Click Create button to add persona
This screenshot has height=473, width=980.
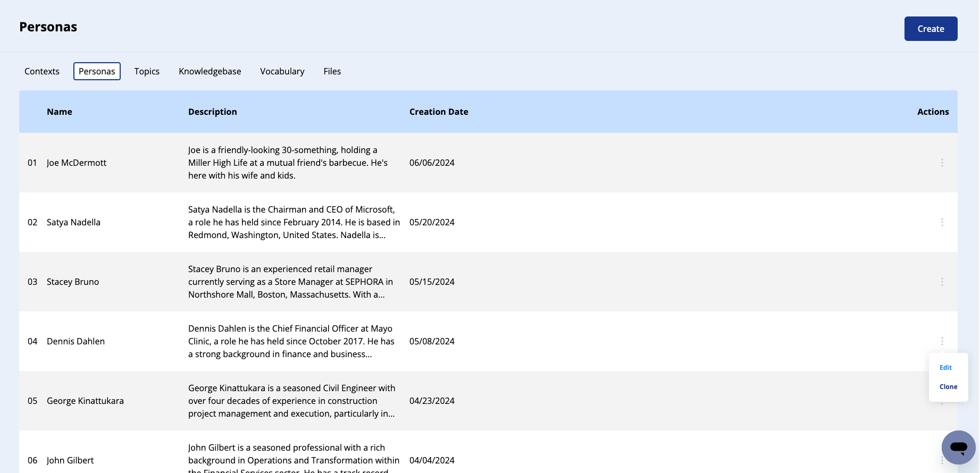[x=931, y=29]
